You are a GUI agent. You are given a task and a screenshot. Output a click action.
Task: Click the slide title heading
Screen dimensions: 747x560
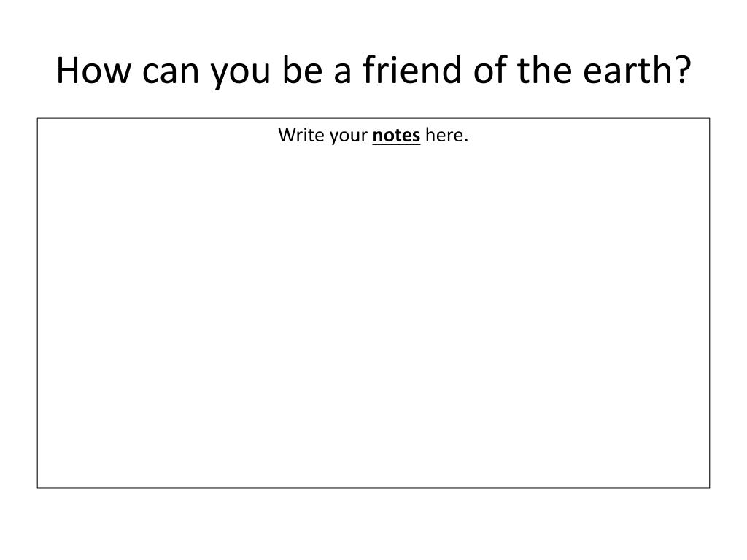pyautogui.click(x=373, y=71)
